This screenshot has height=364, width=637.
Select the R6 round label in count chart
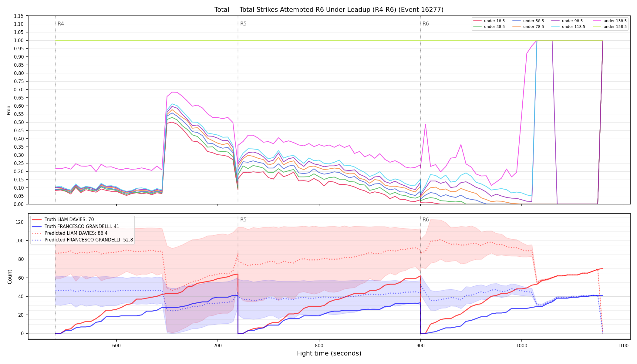pyautogui.click(x=426, y=220)
